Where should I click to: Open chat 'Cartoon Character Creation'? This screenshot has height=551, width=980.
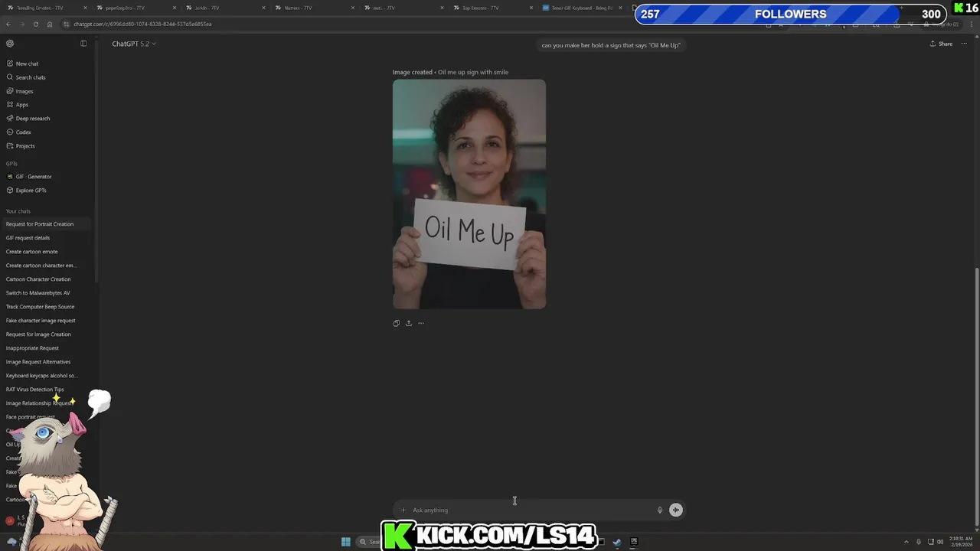(x=46, y=279)
